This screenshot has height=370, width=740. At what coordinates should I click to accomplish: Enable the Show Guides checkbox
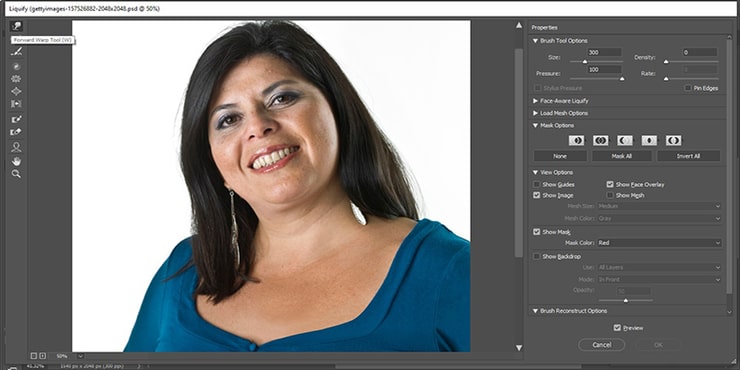[x=537, y=185]
